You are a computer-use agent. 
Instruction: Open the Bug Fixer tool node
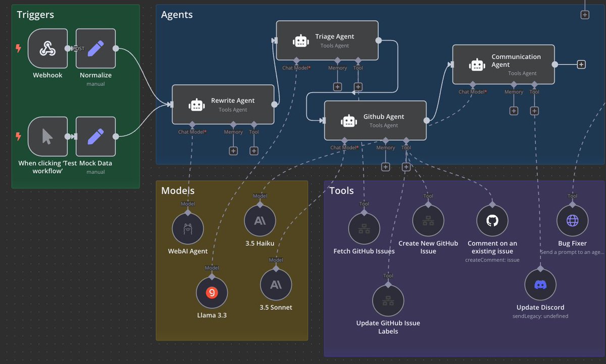[572, 221]
